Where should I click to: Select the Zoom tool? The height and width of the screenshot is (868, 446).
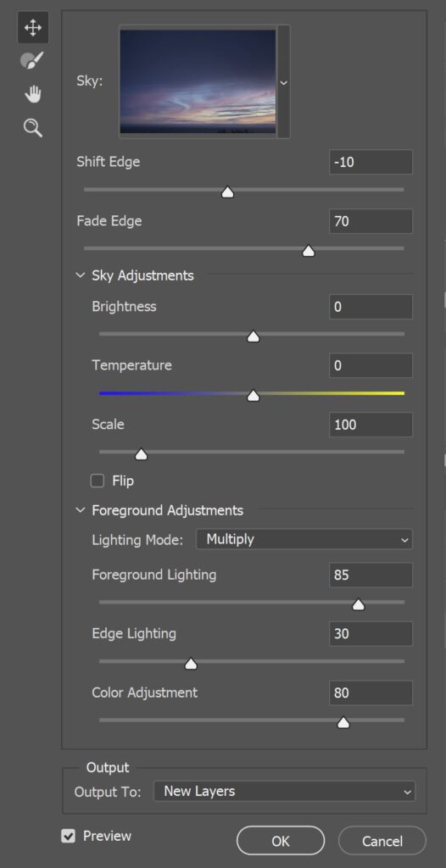[x=33, y=128]
